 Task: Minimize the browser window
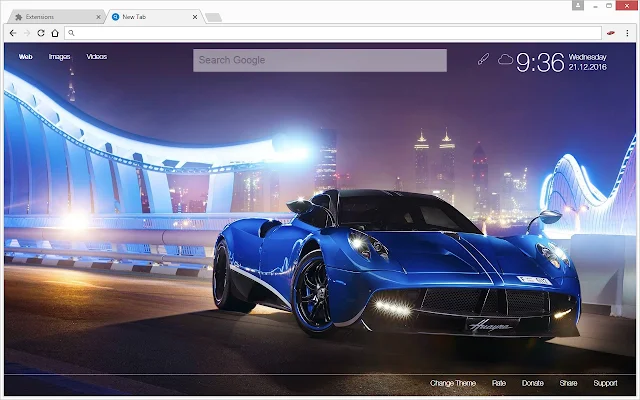[x=596, y=6]
